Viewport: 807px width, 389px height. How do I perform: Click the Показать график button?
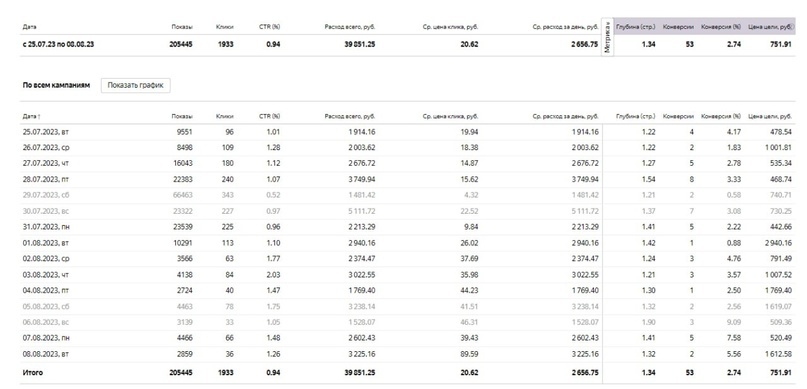click(x=135, y=85)
